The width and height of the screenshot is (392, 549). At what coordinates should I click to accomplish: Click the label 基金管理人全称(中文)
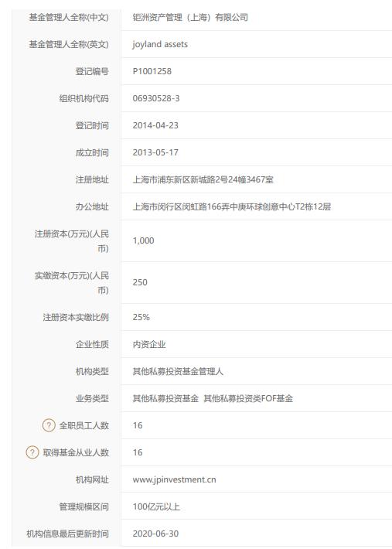click(x=69, y=17)
